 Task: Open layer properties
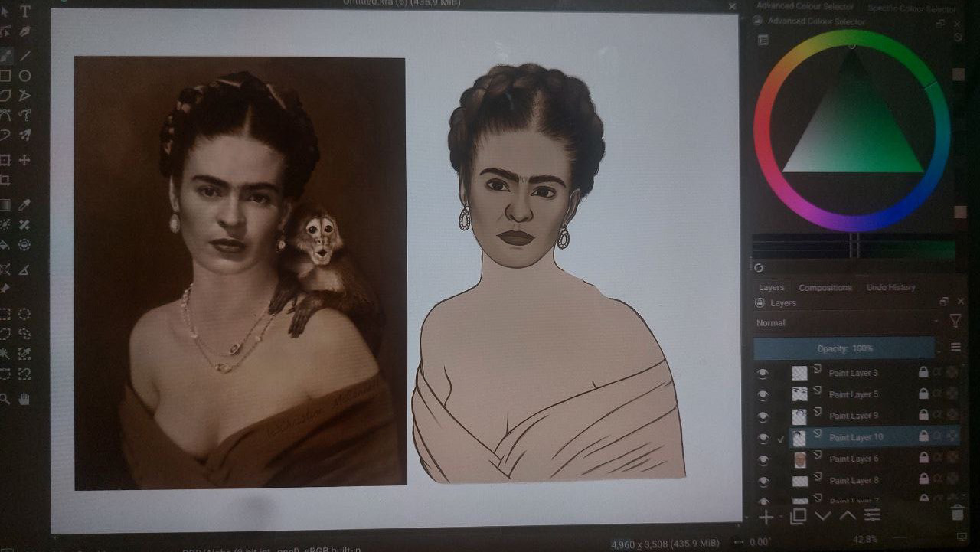pyautogui.click(x=872, y=514)
